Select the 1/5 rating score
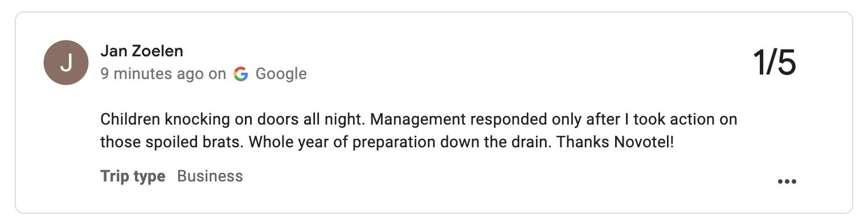The image size is (868, 223). click(x=775, y=63)
